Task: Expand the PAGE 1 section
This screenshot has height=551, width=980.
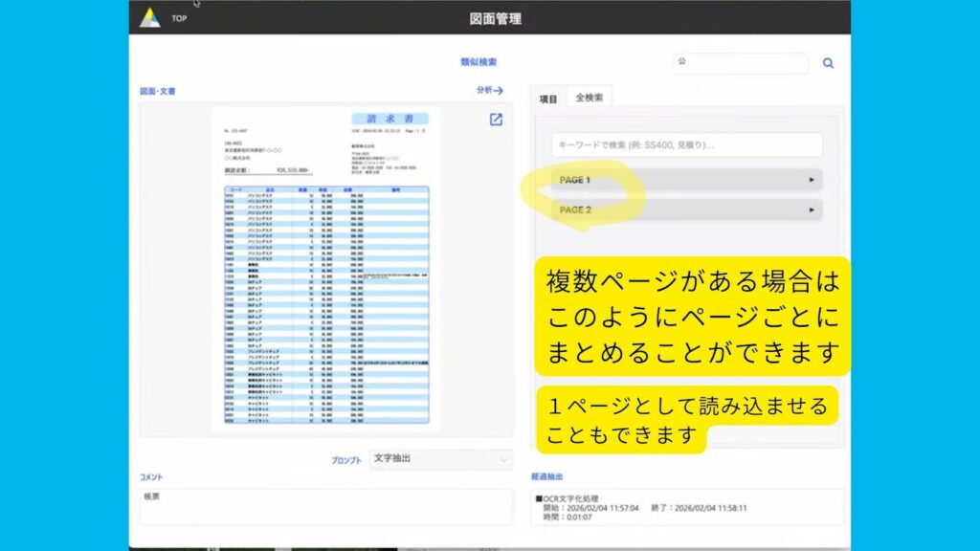Action: [687, 180]
